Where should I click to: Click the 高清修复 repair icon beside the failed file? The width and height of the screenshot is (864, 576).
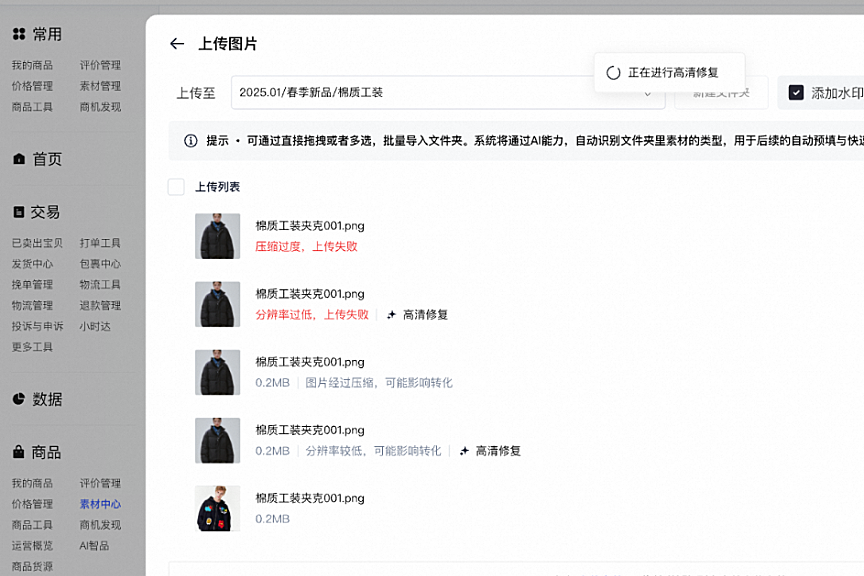(393, 314)
